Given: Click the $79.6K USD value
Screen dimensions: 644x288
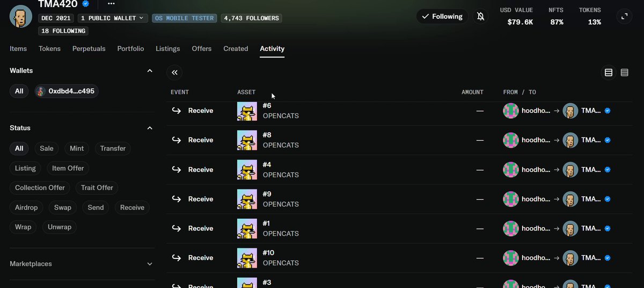Looking at the screenshot, I should pyautogui.click(x=520, y=22).
